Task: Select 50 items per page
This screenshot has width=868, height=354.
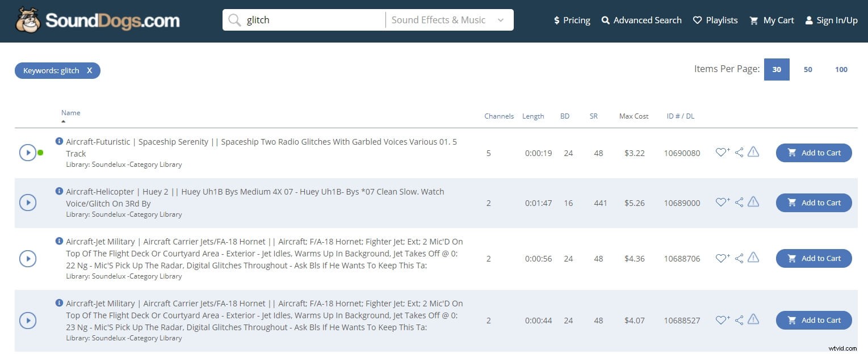Action: [808, 69]
